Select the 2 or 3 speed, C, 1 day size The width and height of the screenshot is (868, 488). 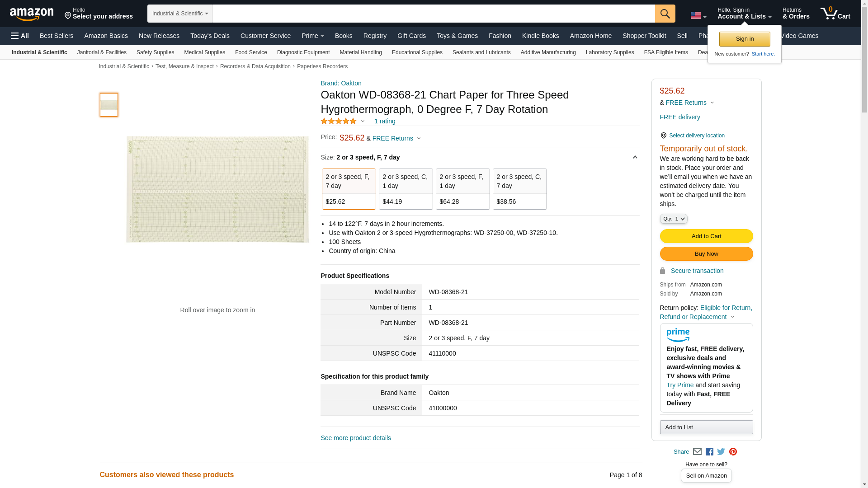point(406,189)
